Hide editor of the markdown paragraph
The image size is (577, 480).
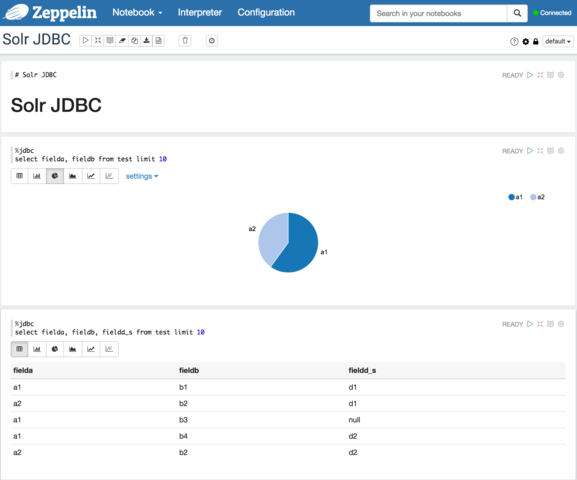coord(540,75)
